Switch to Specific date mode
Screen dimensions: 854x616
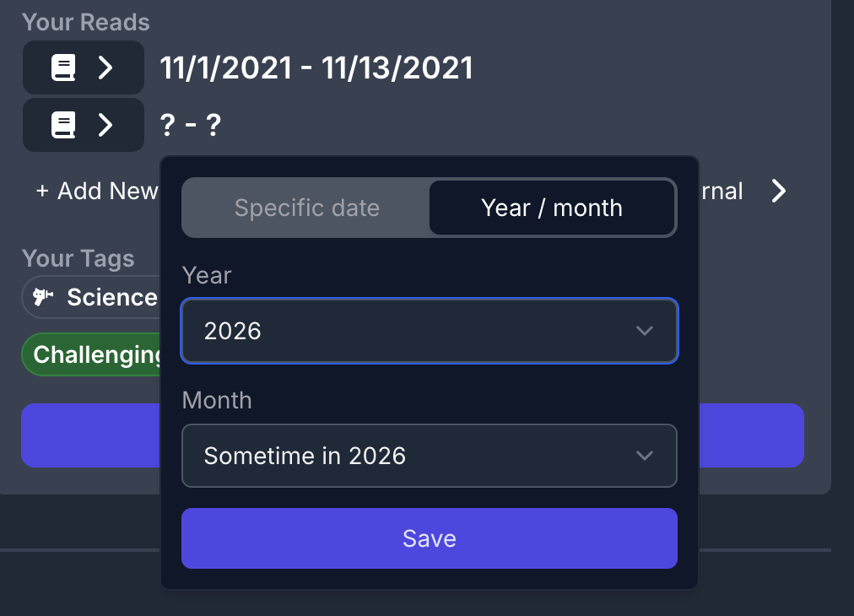click(306, 208)
